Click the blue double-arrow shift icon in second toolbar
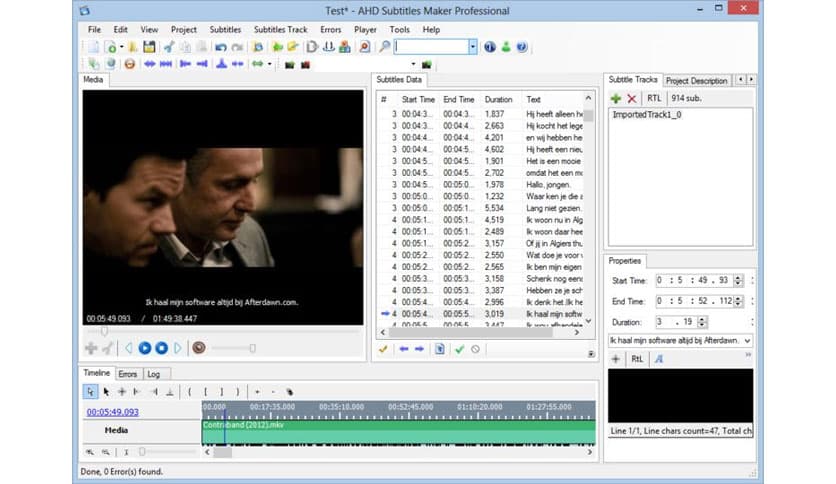Screen dimensions: 836x484 (149, 64)
